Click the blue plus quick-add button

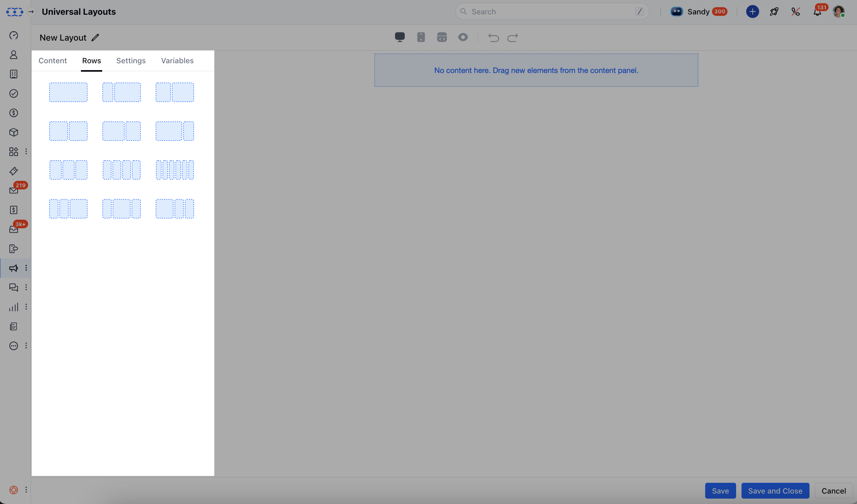click(x=752, y=12)
